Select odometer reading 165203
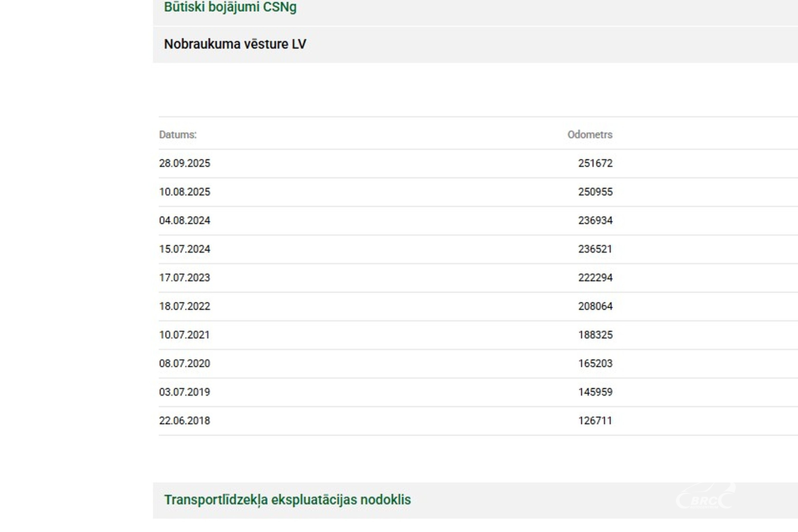This screenshot has height=532, width=798. pos(595,363)
